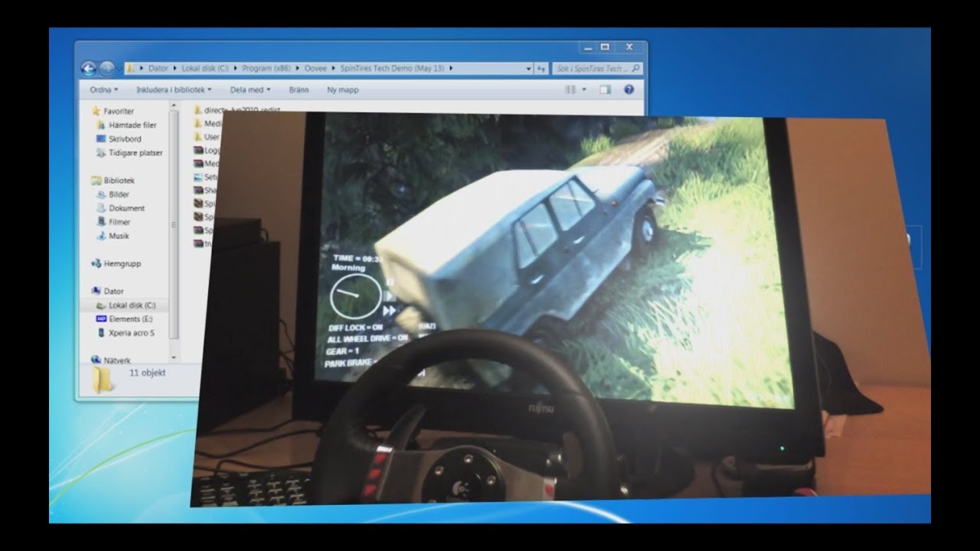Select Favoriter in navigation pane
980x551 pixels.
[x=119, y=111]
